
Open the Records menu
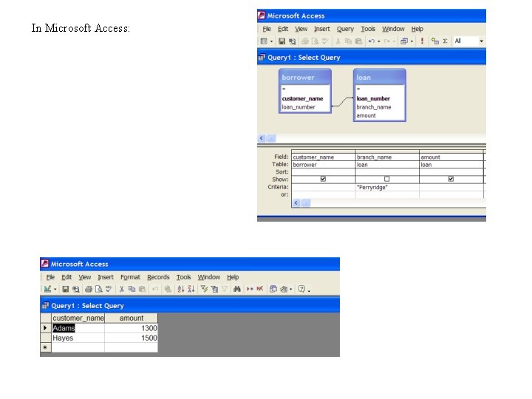coord(158,277)
